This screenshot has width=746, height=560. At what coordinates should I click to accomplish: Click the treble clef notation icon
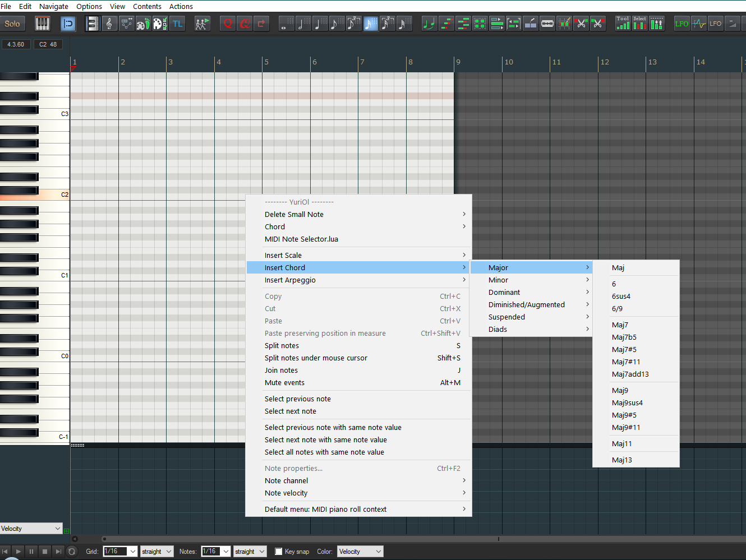point(109,24)
